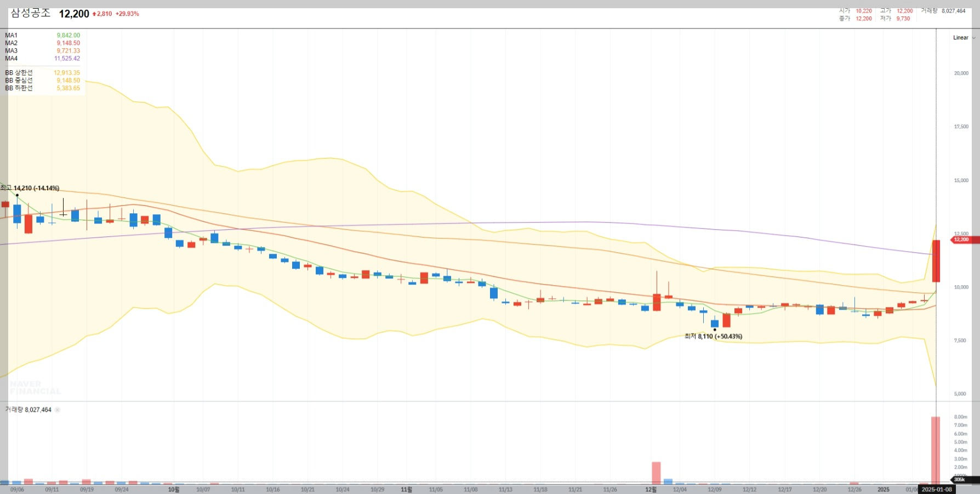This screenshot has height=494, width=980.
Task: Click the 12/26 date axis label
Action: (x=854, y=490)
